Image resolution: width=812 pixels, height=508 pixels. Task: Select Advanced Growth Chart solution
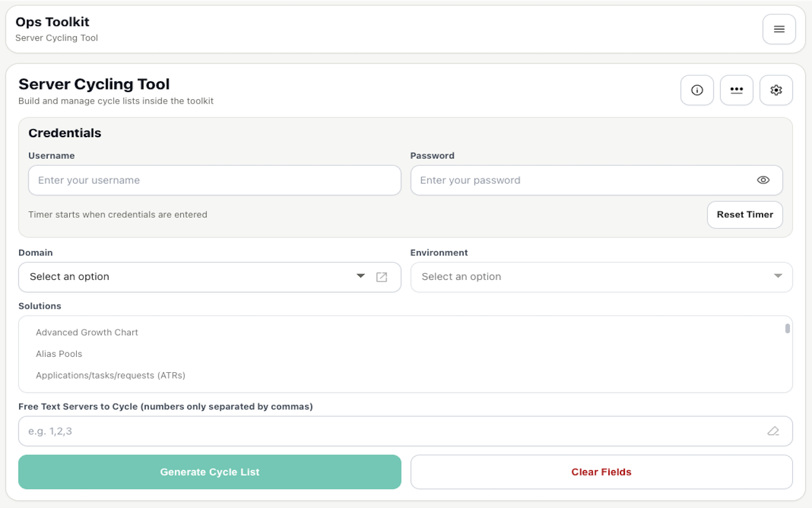(x=87, y=332)
